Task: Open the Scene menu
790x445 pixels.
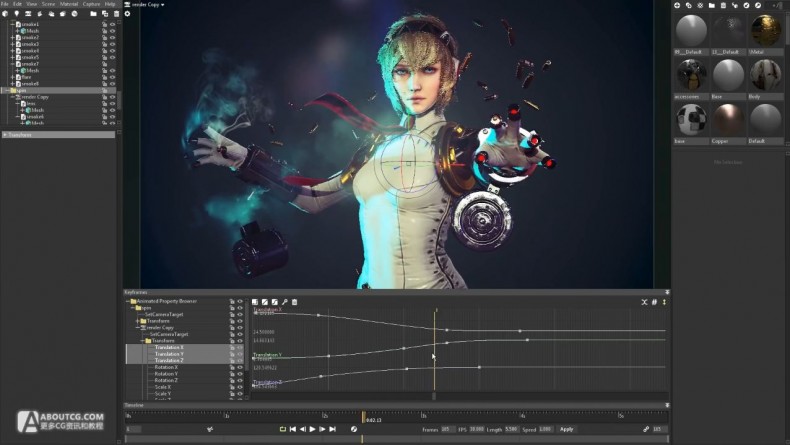Action: pyautogui.click(x=48, y=4)
